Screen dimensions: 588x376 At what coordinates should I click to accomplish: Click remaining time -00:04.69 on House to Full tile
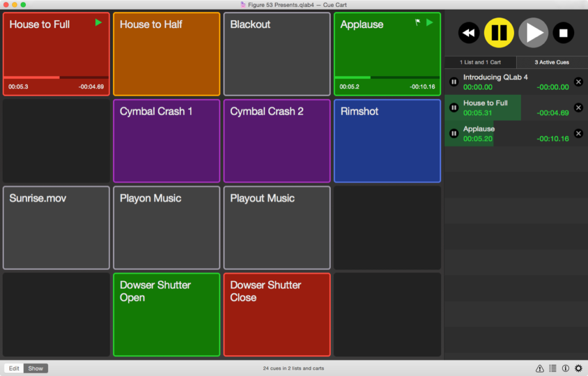click(x=91, y=87)
